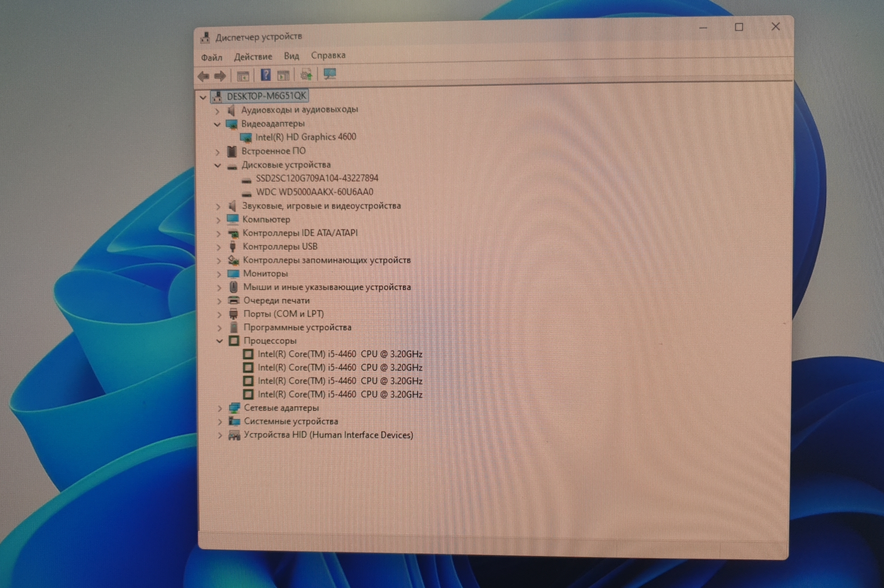Click the toolbar icon right of Help
Viewport: 884px width, 588px height.
[283, 75]
